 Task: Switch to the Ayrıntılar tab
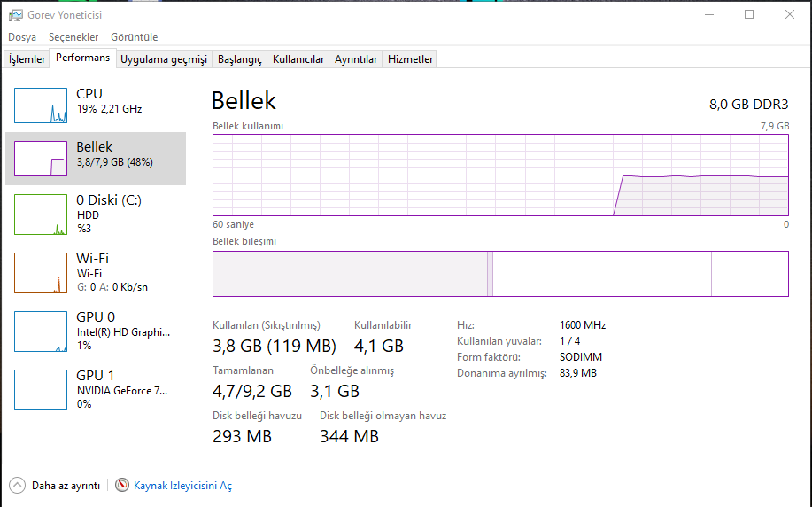click(x=356, y=59)
